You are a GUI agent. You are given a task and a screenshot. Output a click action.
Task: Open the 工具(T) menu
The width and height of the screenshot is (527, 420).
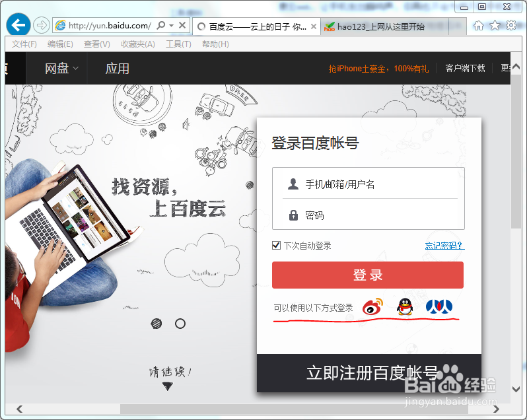tap(178, 44)
